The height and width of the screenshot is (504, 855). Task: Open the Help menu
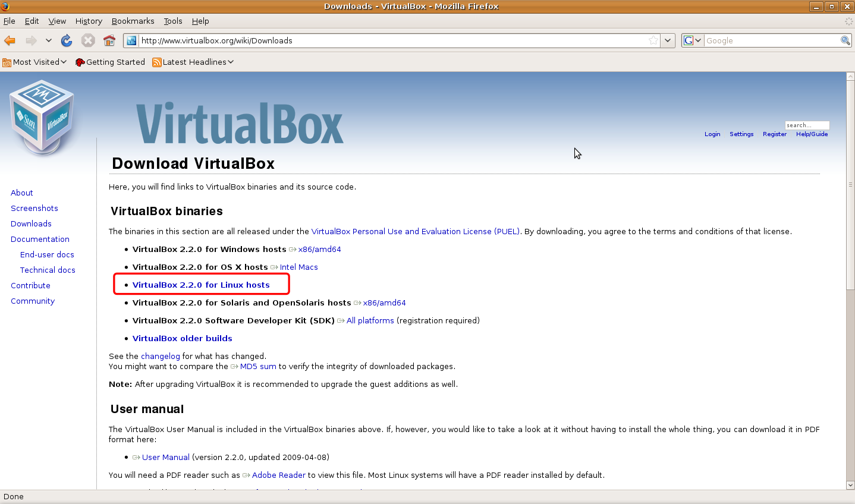(x=200, y=21)
